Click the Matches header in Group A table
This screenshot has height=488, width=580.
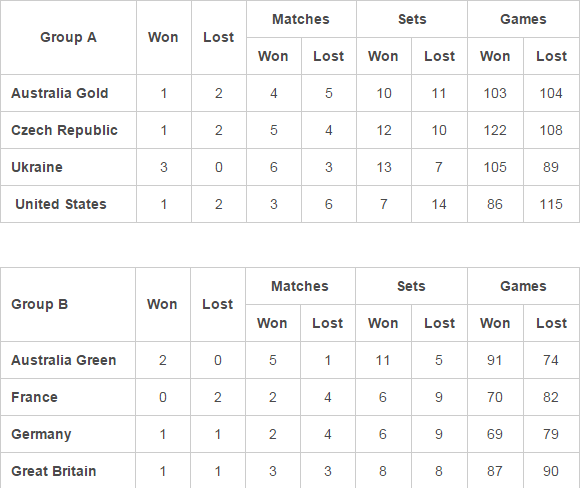(301, 19)
